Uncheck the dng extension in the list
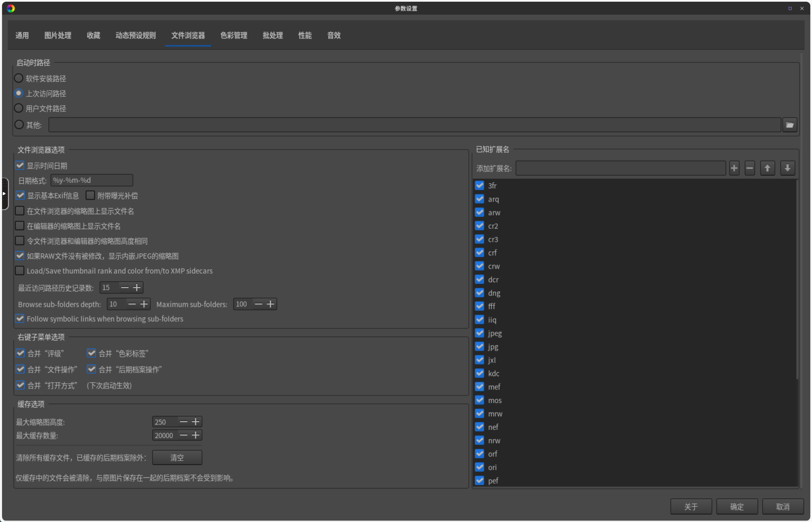Screen dimensions: 812x522 479,293
